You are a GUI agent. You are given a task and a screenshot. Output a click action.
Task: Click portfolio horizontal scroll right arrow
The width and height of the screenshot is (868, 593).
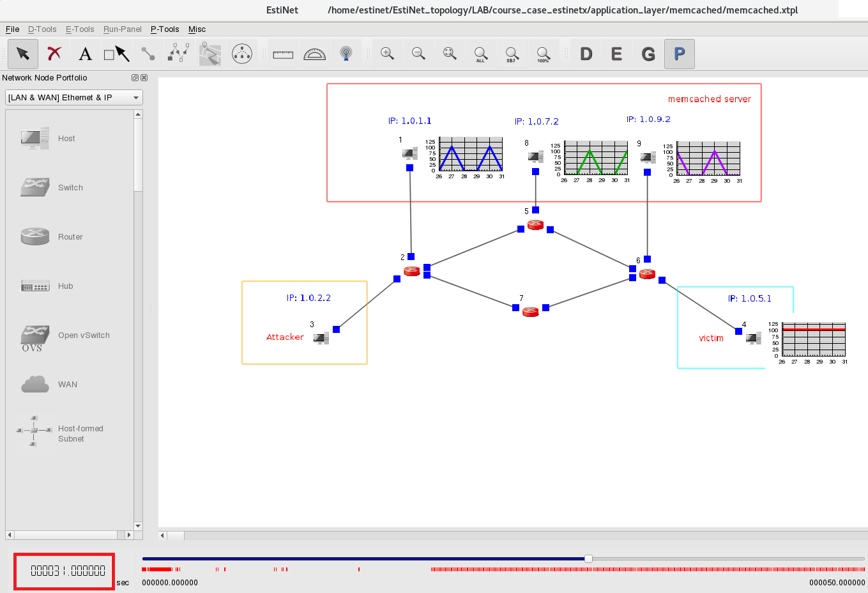coord(129,535)
